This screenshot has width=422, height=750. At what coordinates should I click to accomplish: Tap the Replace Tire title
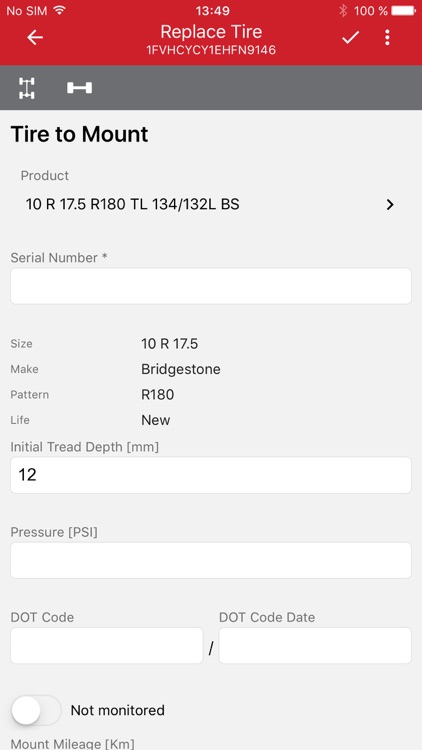(211, 32)
